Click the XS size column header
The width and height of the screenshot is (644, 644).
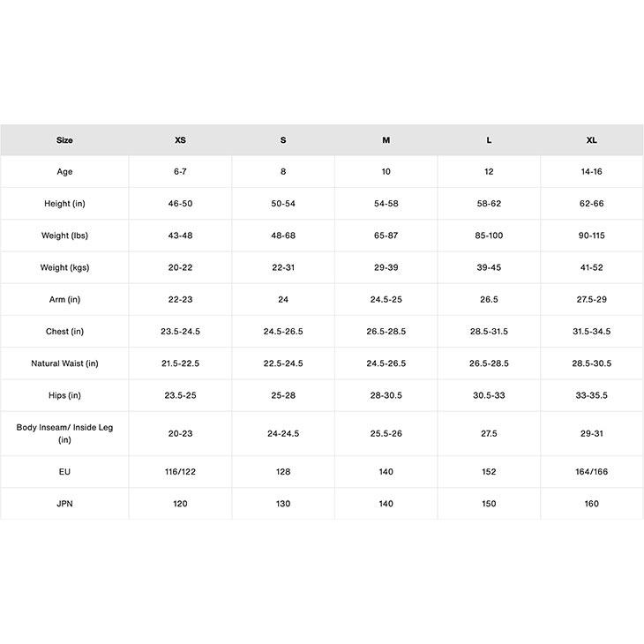point(180,140)
